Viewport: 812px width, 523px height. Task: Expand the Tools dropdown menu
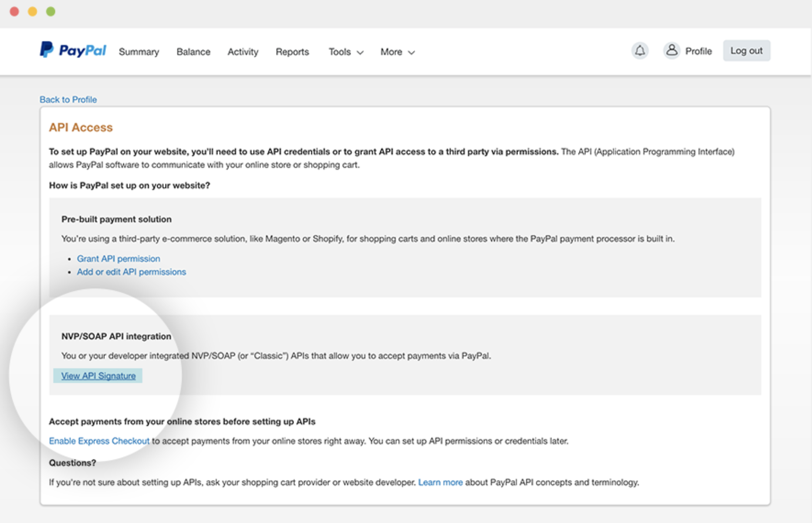[x=346, y=52]
